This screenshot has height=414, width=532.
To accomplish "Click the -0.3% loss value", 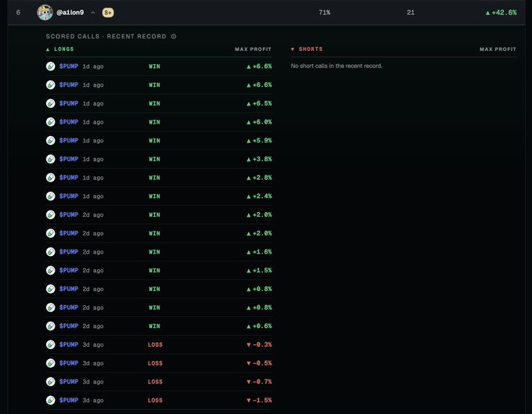I will [x=259, y=344].
